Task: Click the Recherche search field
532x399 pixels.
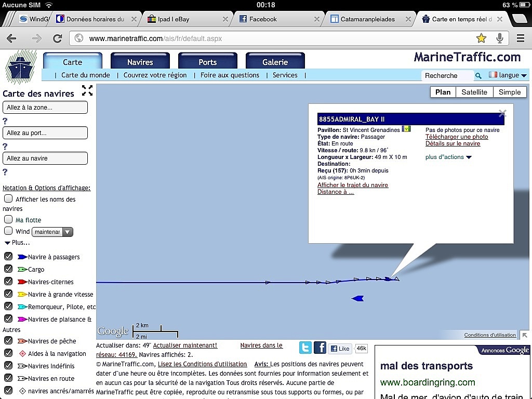Action: click(447, 75)
